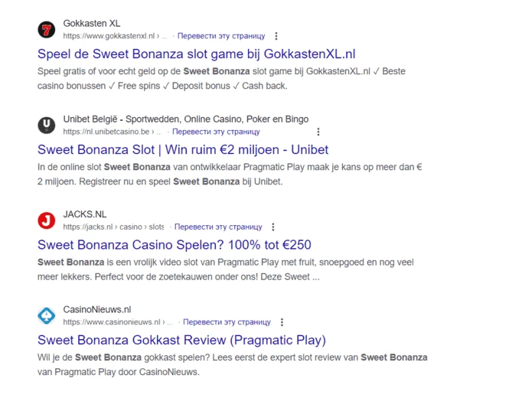
Task: Click the JACKS.NL red J favicon
Action: (x=47, y=220)
